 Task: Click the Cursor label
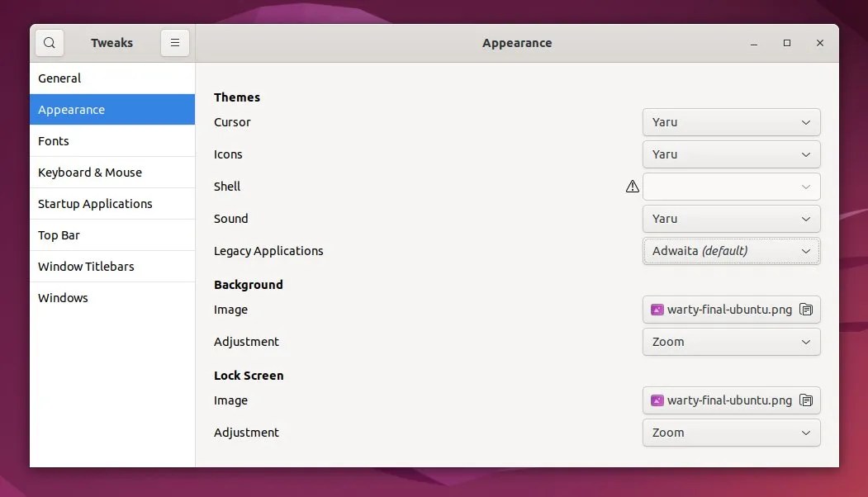[x=232, y=122]
